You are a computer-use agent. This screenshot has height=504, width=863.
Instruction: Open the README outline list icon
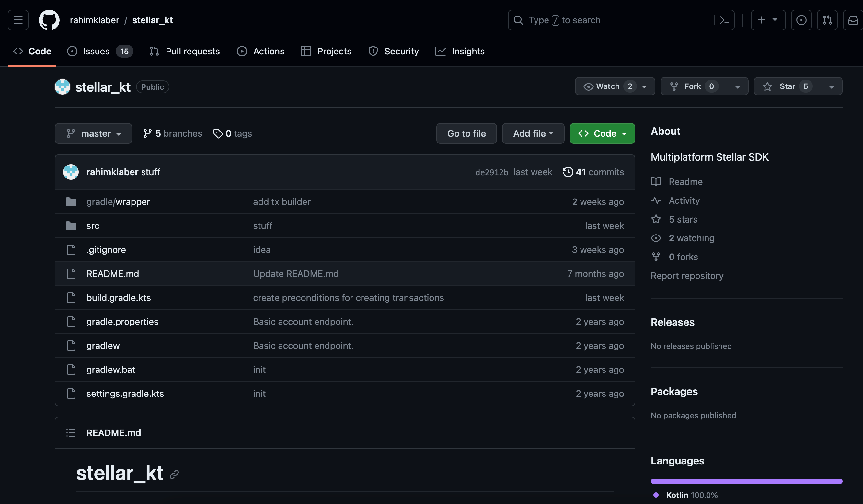point(71,433)
